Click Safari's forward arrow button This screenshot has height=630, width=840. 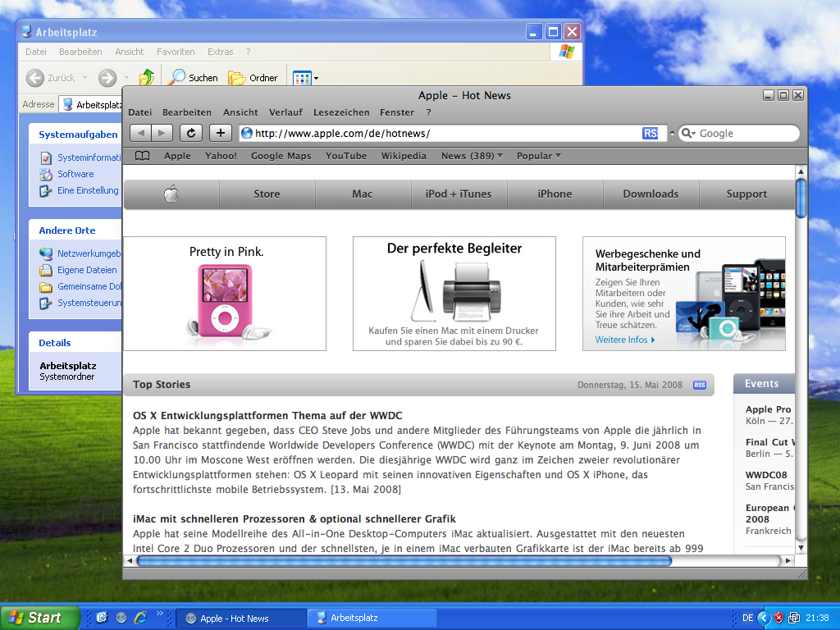tap(162, 133)
